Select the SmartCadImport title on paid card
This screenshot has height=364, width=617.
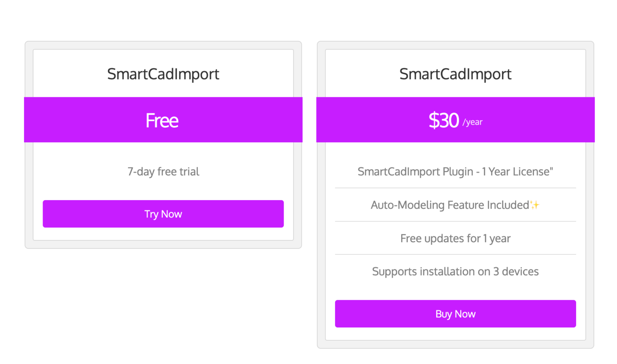click(455, 74)
